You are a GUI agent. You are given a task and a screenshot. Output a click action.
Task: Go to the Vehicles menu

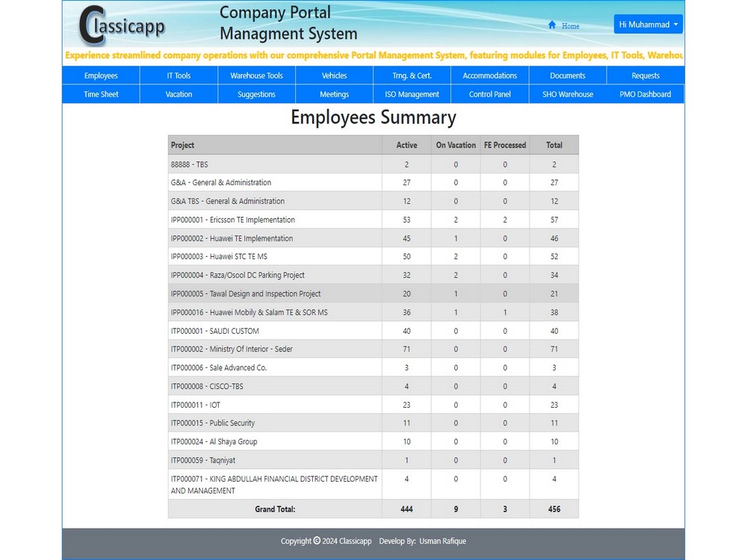tap(334, 75)
